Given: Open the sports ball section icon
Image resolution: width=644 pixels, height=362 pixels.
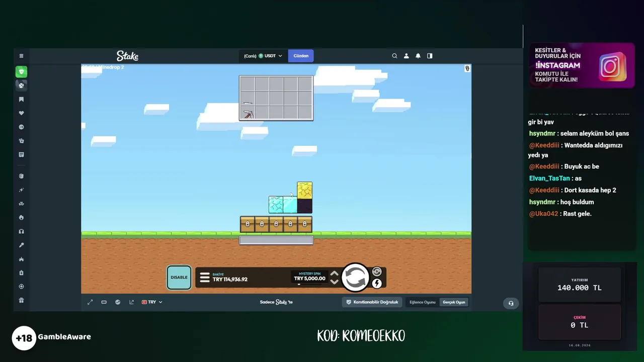Looking at the screenshot, I should (x=21, y=85).
